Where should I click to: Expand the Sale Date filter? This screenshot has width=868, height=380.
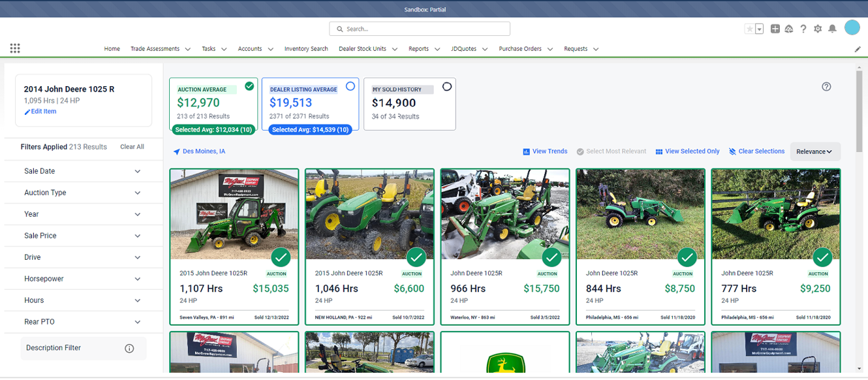pyautogui.click(x=83, y=171)
